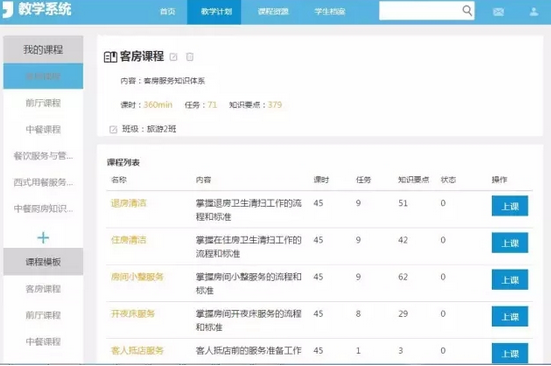Click the search magnifier icon

point(467,11)
